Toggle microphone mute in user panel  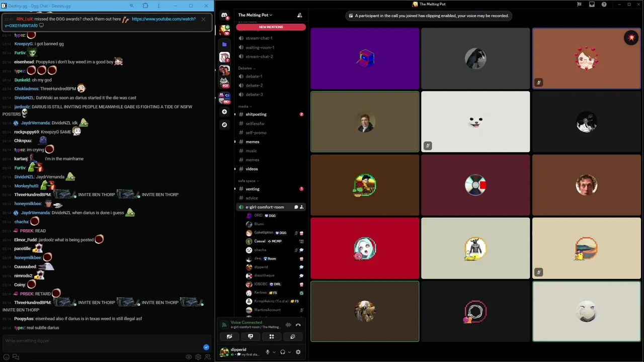pyautogui.click(x=268, y=352)
